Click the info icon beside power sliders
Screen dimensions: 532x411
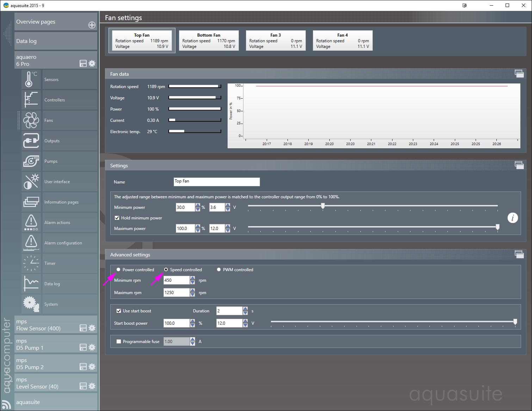point(513,218)
